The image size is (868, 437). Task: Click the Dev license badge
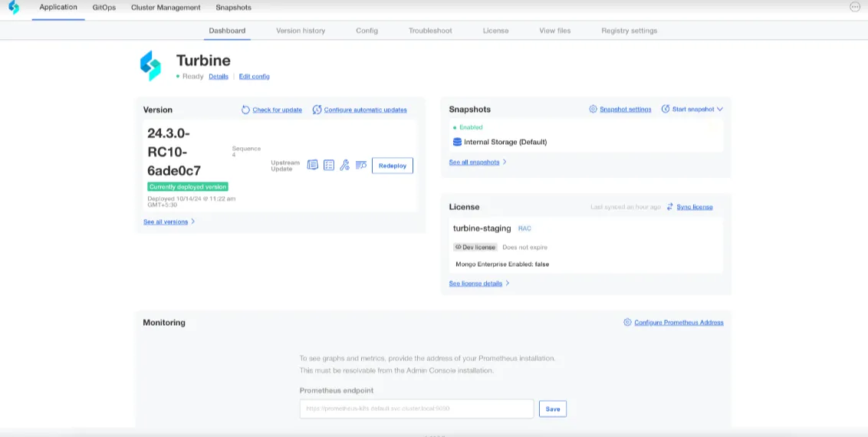coord(475,248)
